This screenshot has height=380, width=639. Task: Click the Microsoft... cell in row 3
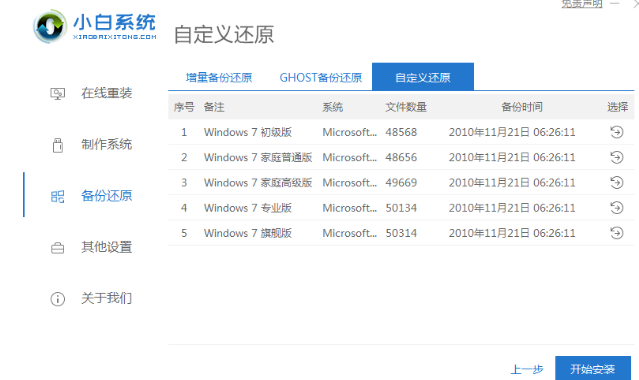(x=349, y=183)
